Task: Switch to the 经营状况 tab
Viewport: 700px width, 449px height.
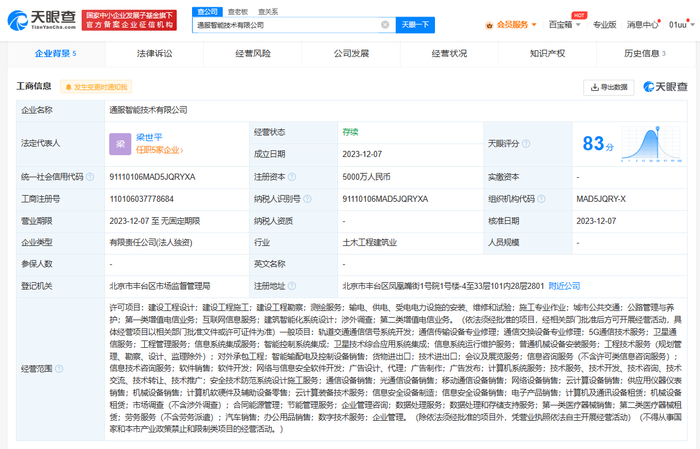Action: coord(449,54)
